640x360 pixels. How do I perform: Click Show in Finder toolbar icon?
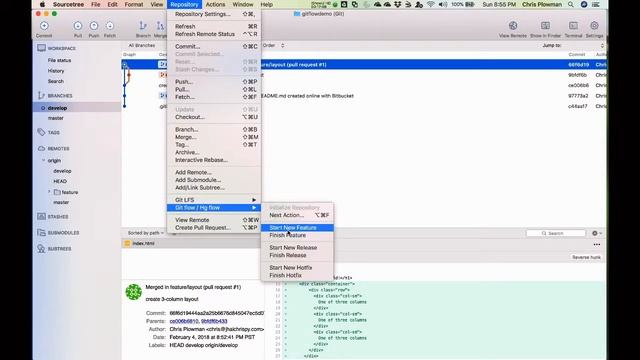(x=545, y=26)
